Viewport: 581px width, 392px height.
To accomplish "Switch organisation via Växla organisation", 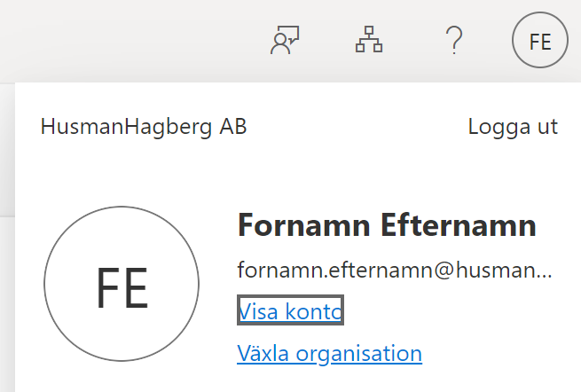I will click(x=329, y=354).
